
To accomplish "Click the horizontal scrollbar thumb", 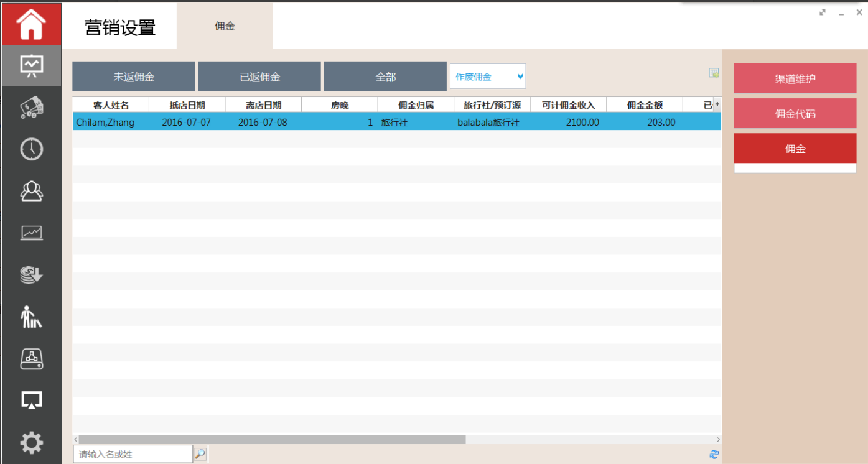I will [272, 439].
